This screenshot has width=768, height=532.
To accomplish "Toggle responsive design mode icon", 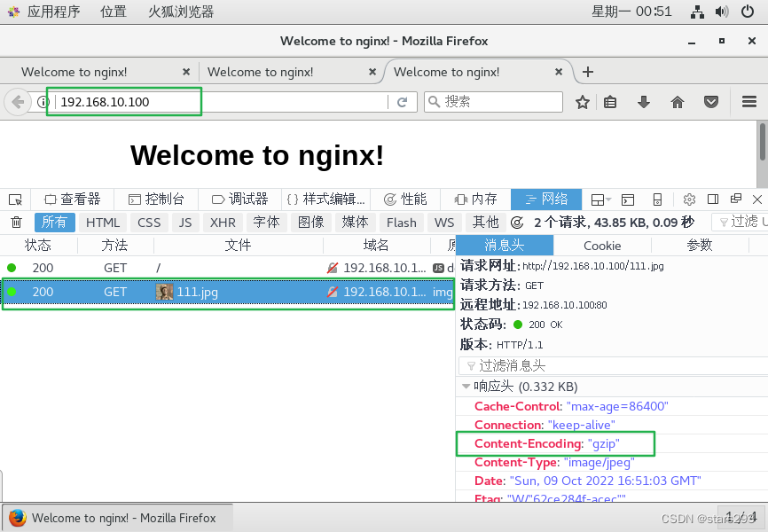I will pos(657,199).
